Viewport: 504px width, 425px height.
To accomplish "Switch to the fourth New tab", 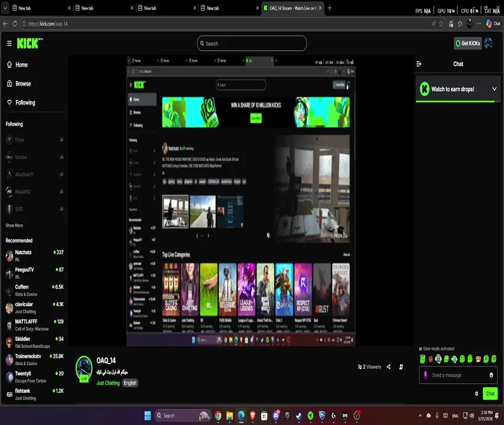I will pyautogui.click(x=229, y=8).
